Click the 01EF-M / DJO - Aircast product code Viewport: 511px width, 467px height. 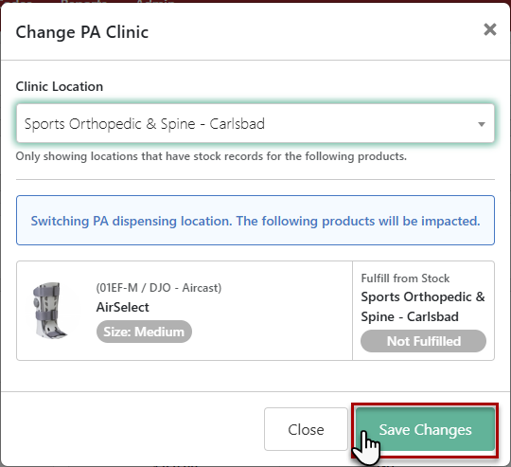coord(159,288)
